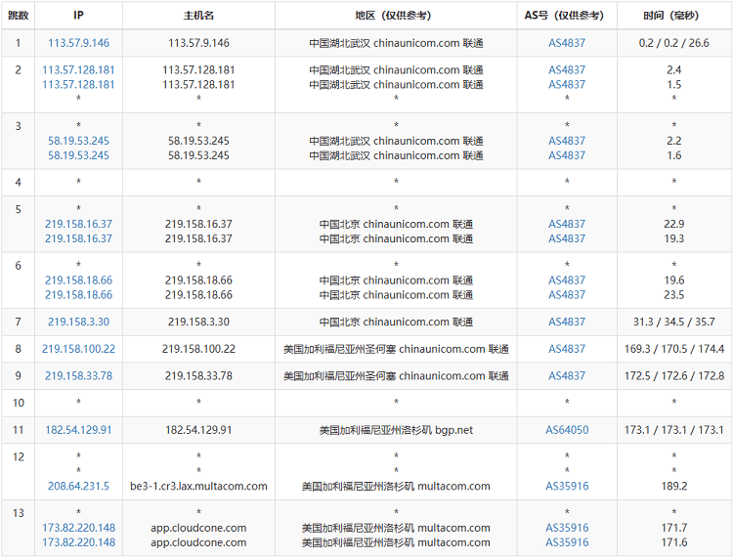Click the time value 22.9 in hop 5
The width and height of the screenshot is (733, 560).
click(x=674, y=224)
